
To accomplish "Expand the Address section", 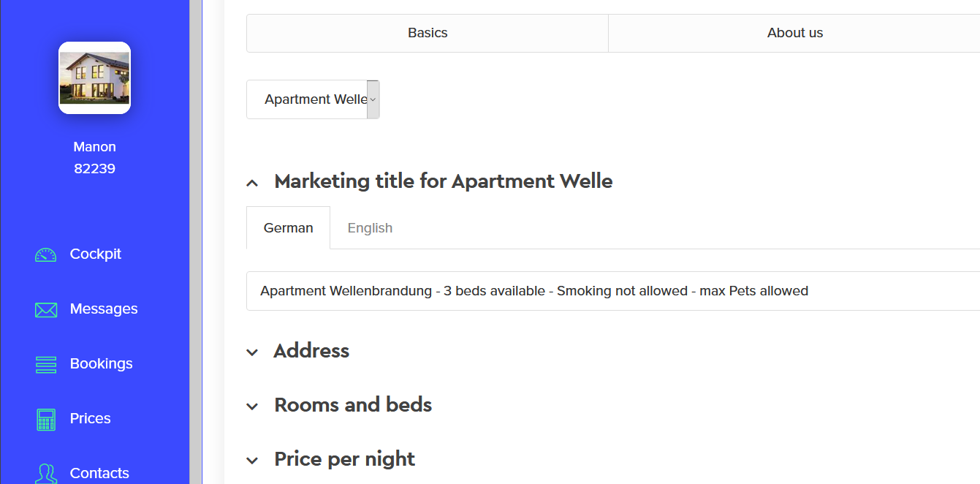I will click(x=311, y=351).
